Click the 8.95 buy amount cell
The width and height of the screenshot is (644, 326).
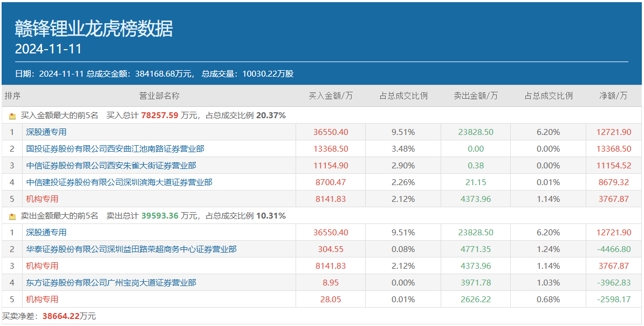coord(331,282)
